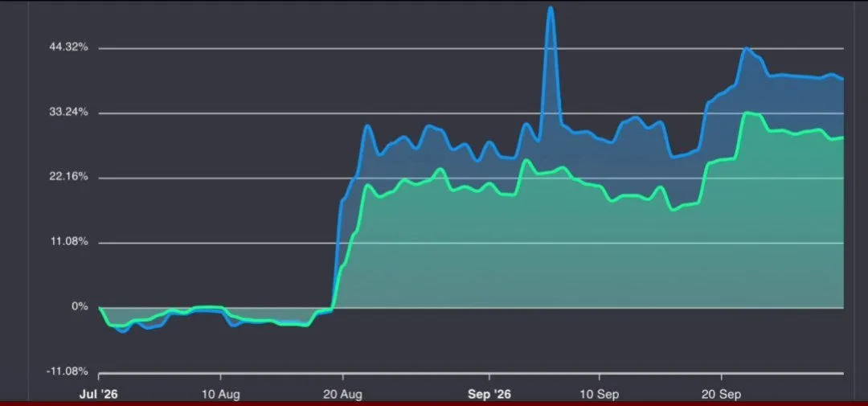Click the 10 Aug x-axis label
Image resolution: width=868 pixels, height=406 pixels.
(220, 395)
